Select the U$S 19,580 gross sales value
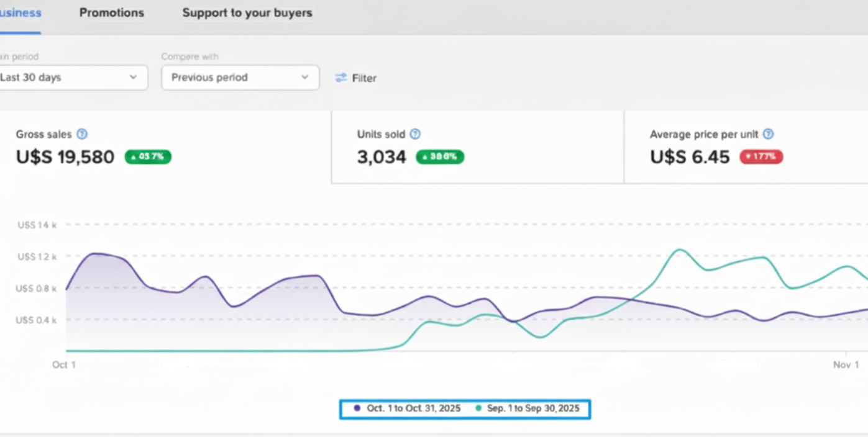The image size is (868, 437). point(65,157)
